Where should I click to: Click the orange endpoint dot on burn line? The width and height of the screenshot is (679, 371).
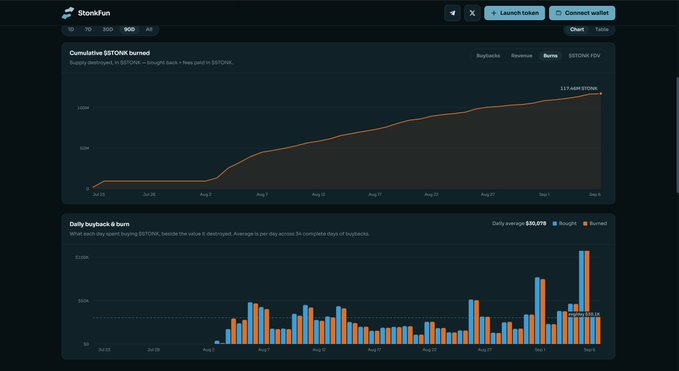point(601,94)
